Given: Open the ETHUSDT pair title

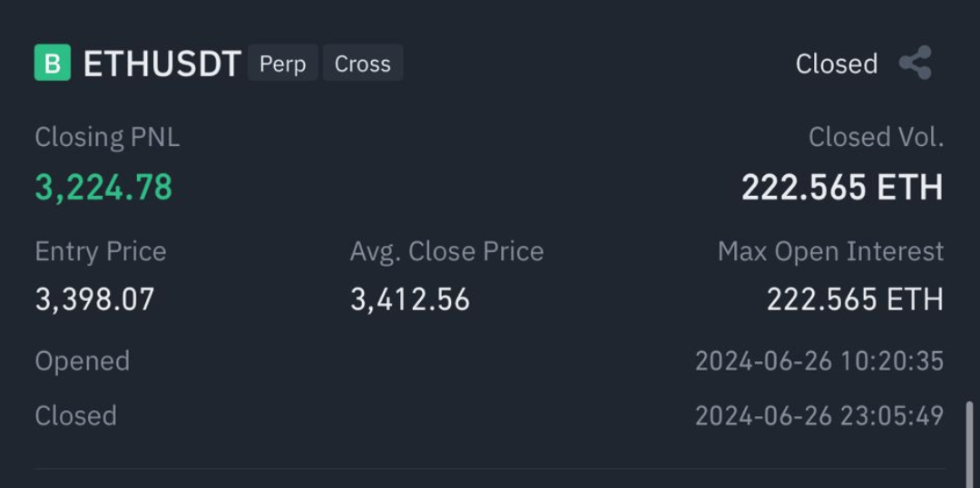Looking at the screenshot, I should tap(162, 63).
